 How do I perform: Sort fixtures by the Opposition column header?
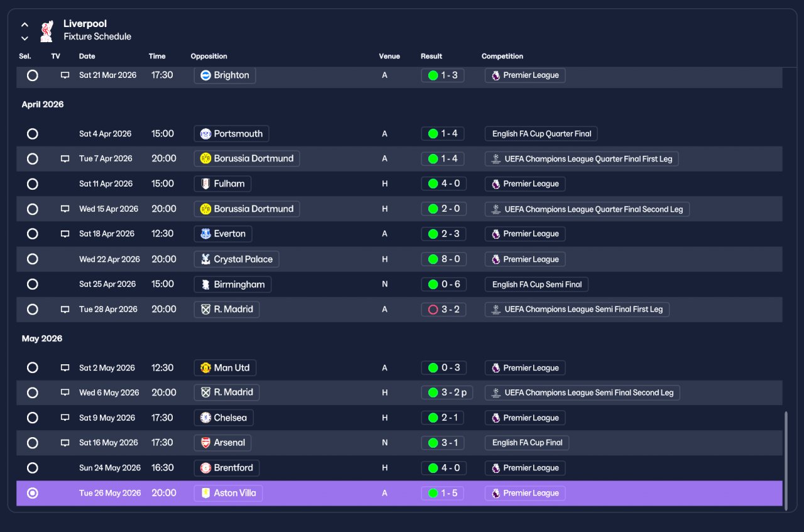tap(209, 57)
